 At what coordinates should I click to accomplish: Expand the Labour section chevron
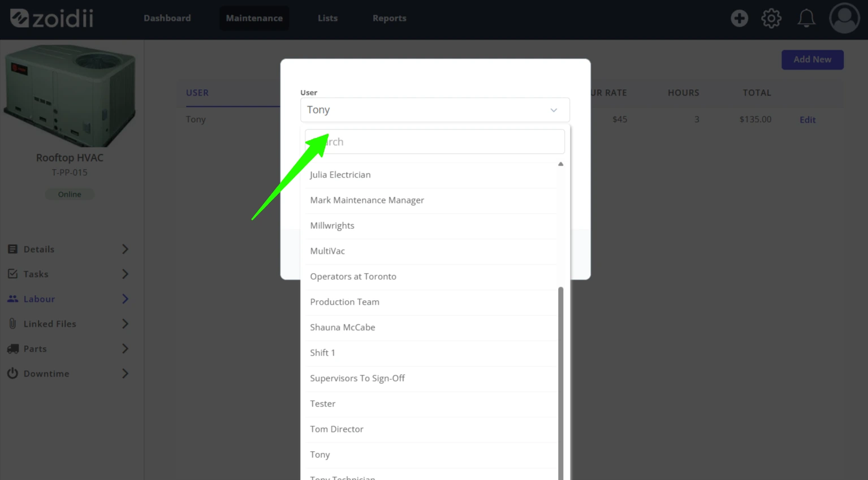(125, 299)
